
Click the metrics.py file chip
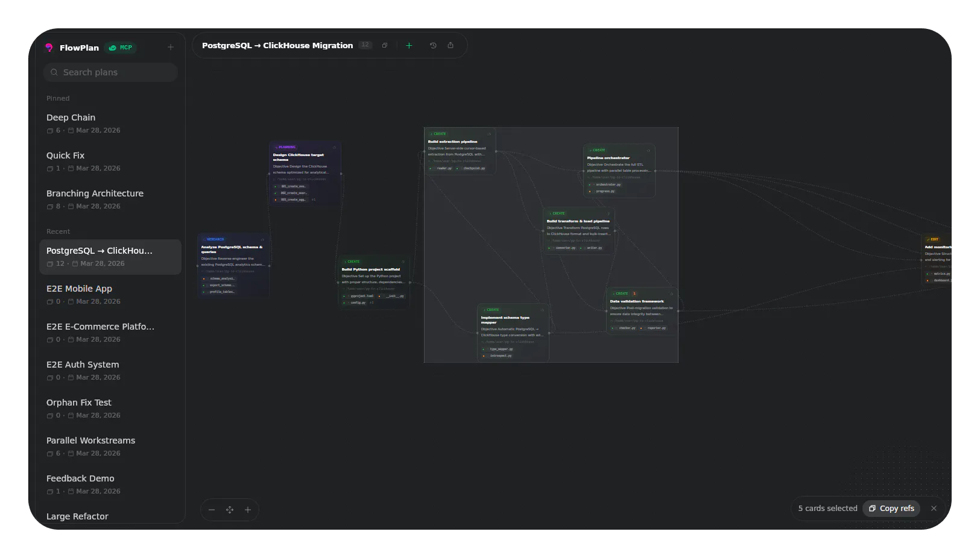point(939,274)
